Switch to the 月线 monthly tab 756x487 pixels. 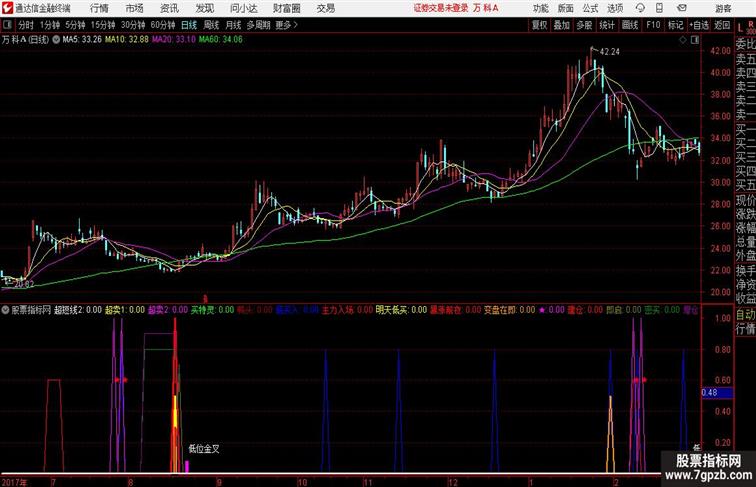click(x=233, y=25)
